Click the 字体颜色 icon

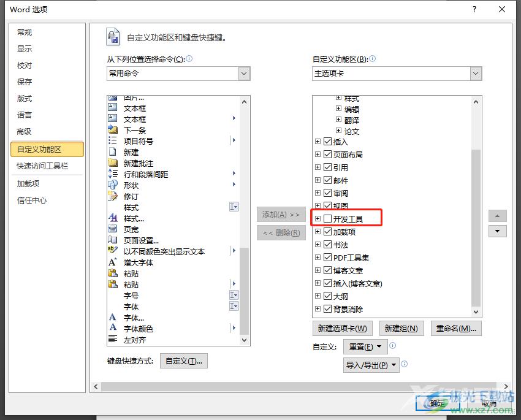coord(113,327)
